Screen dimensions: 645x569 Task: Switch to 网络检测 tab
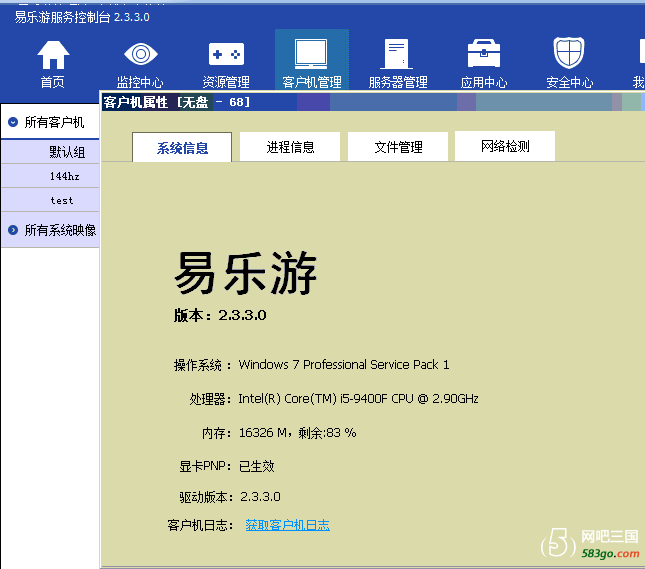[505, 146]
